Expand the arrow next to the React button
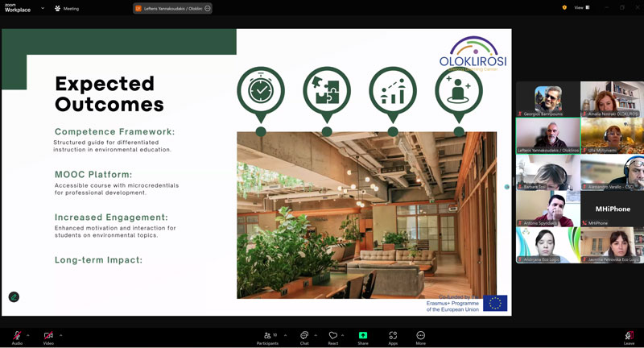644x348 pixels. point(343,335)
